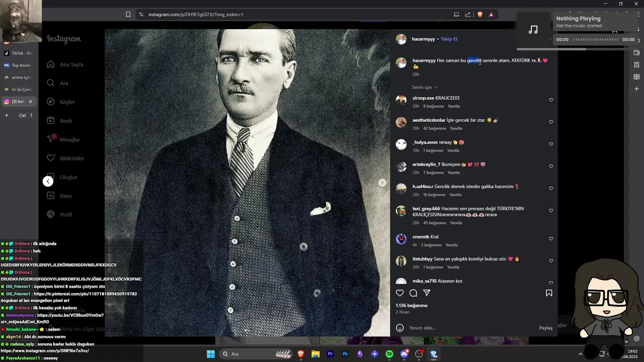Switch to En İyi Çorba tab
The height and width of the screenshot is (362, 644).
coord(19,89)
